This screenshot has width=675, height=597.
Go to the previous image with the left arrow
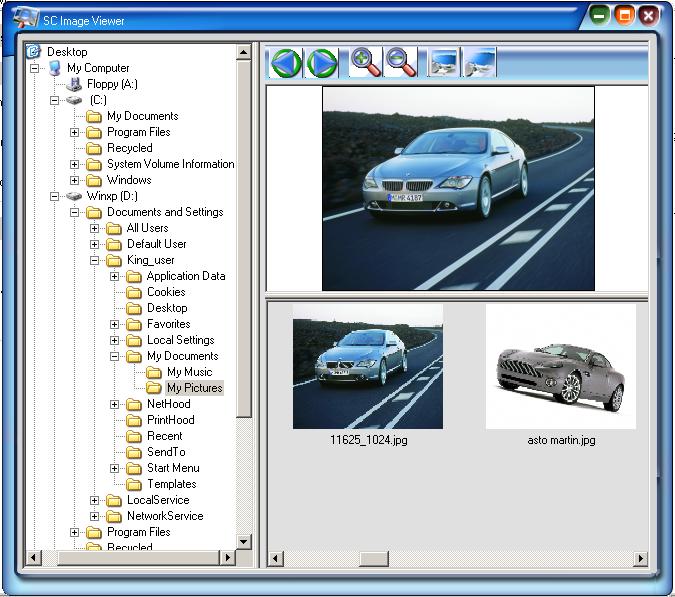coord(286,63)
